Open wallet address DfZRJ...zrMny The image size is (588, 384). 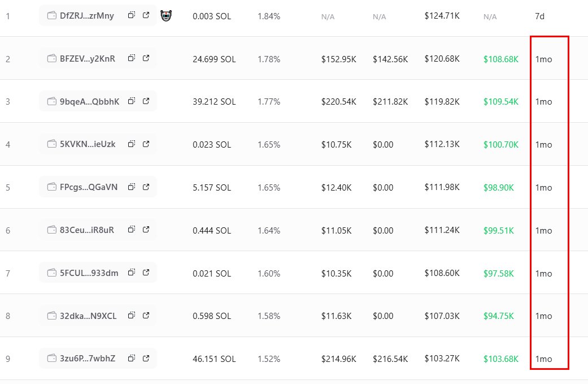[x=86, y=16]
